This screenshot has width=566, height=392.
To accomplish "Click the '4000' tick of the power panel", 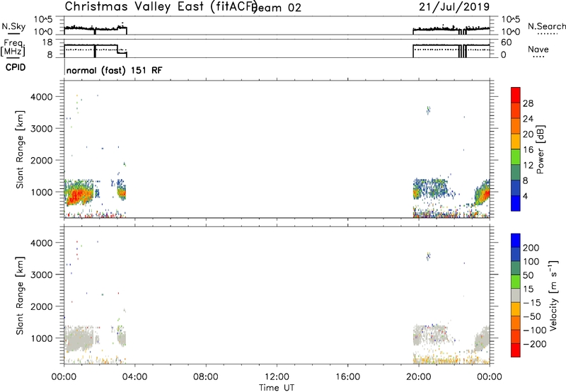I will tap(41, 97).
